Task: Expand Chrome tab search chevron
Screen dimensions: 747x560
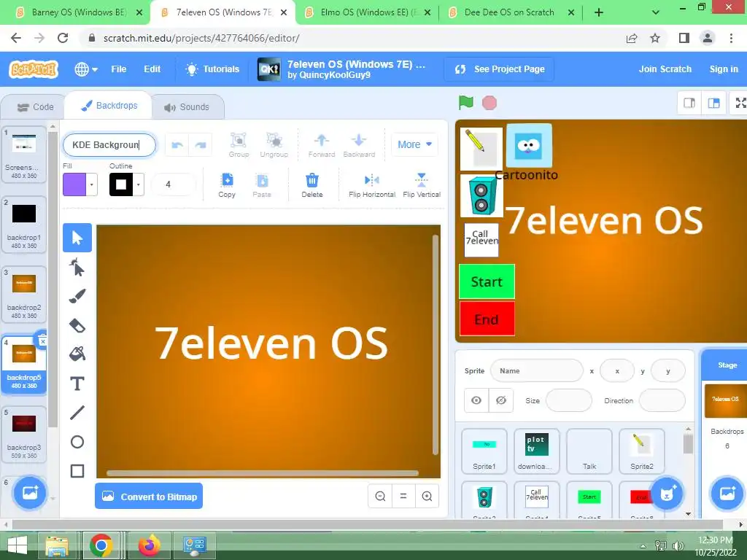Action: (656, 12)
